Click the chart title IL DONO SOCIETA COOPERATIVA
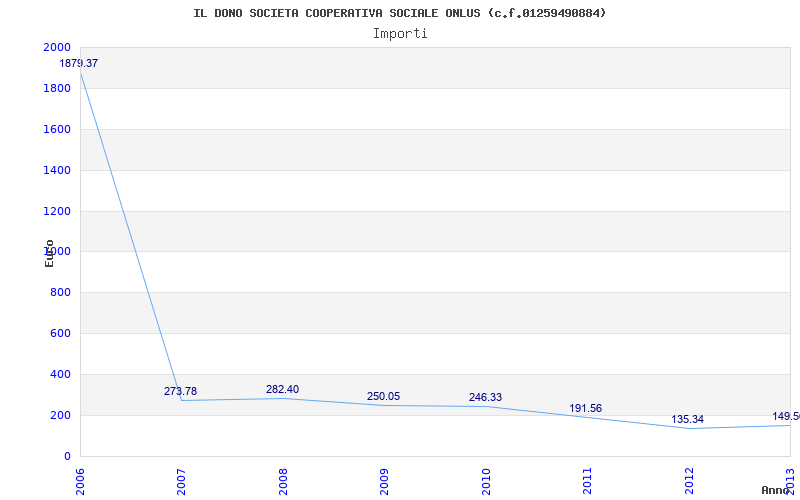Viewport: 800px width, 500px height. click(399, 13)
